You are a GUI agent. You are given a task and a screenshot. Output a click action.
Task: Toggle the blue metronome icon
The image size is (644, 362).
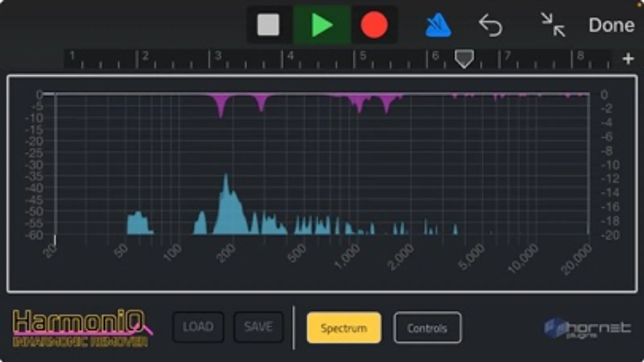438,25
